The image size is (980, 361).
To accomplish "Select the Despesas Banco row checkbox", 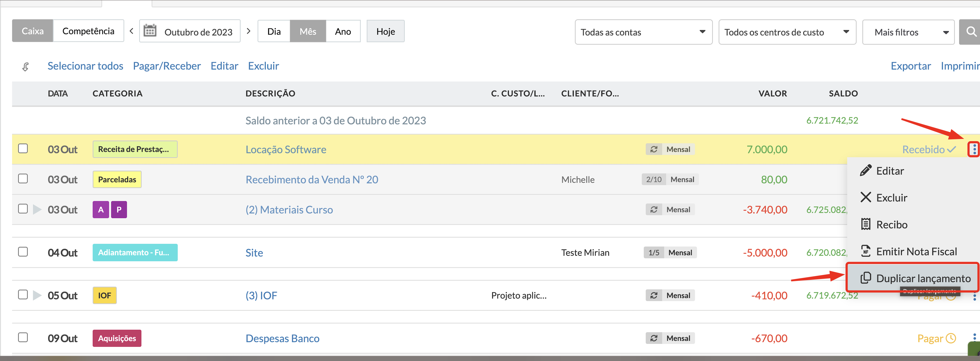I will tap(23, 337).
